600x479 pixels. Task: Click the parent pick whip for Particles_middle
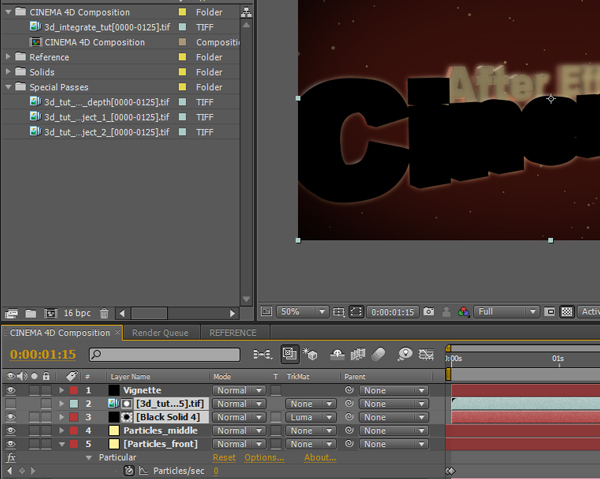pyautogui.click(x=349, y=430)
